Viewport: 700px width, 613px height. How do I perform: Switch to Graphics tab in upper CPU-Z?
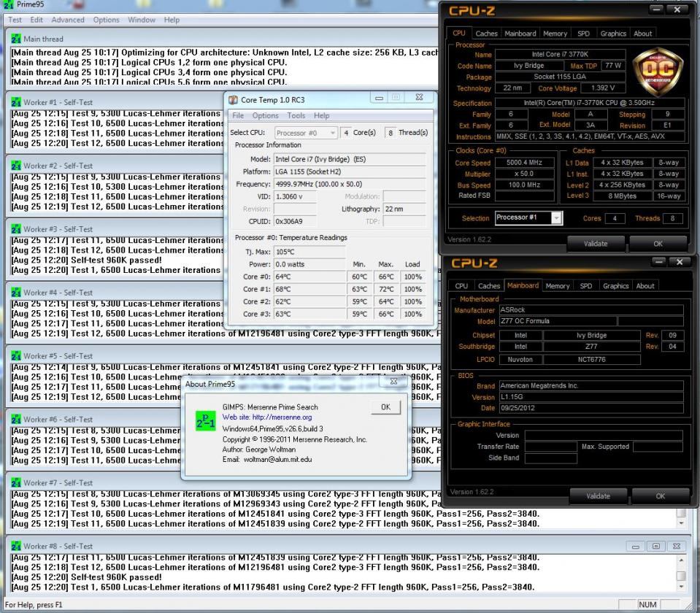(613, 34)
